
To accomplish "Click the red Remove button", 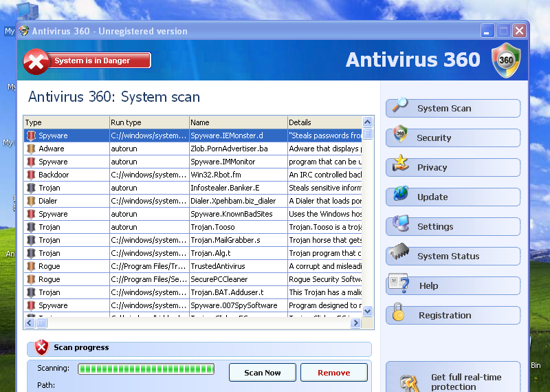I will [x=334, y=372].
